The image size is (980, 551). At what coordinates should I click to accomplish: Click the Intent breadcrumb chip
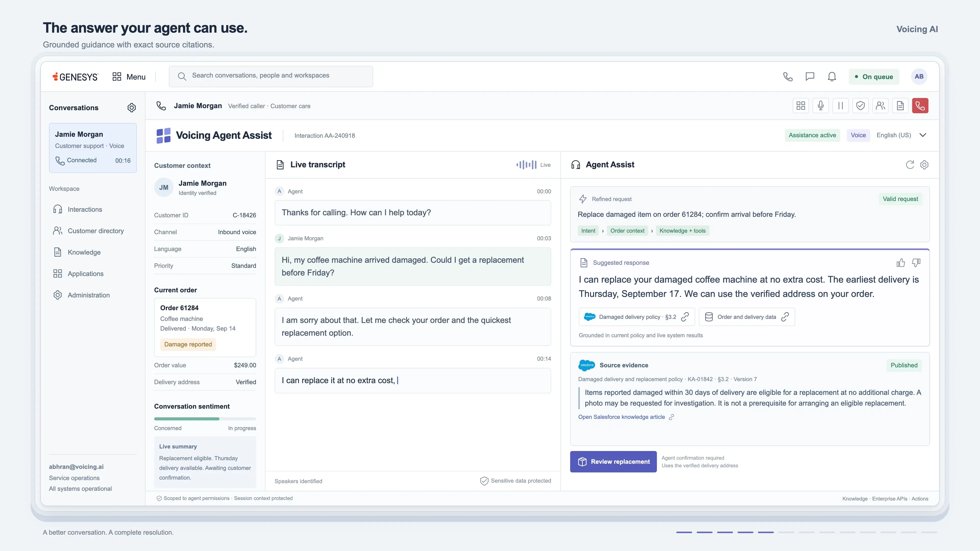pyautogui.click(x=588, y=231)
